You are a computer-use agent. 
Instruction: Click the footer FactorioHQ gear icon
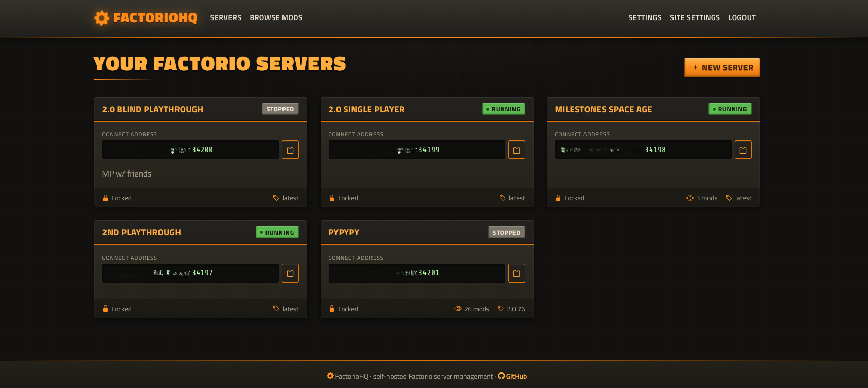[x=330, y=376]
